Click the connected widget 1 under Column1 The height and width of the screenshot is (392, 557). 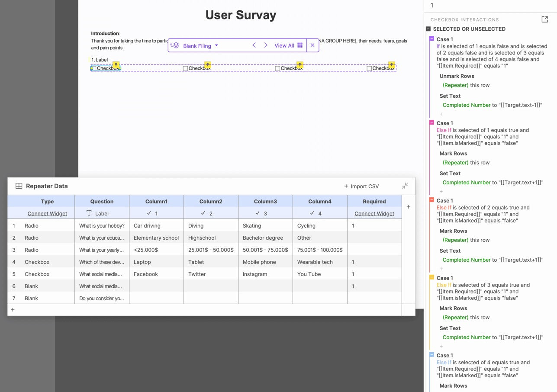point(152,213)
